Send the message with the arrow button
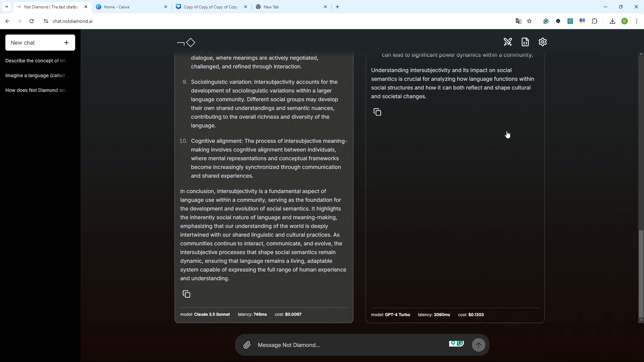The height and width of the screenshot is (362, 644). tap(478, 345)
